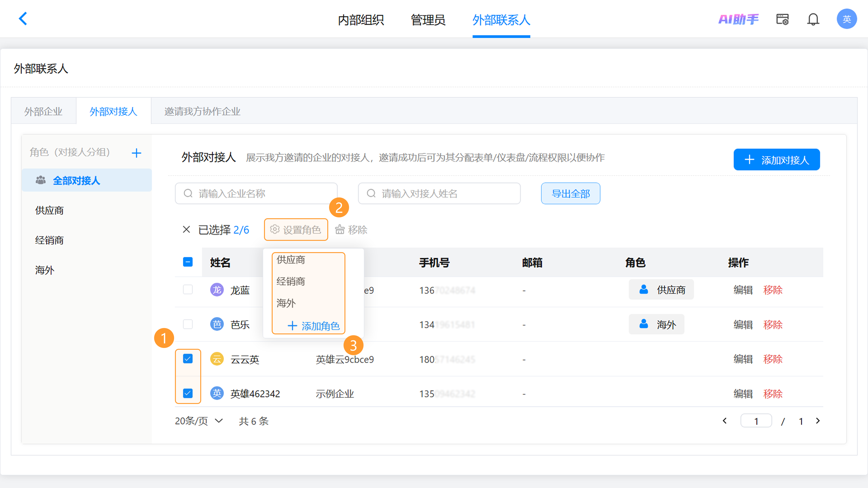Screen dimensions: 868x488
Task: Go to the next page arrow
Action: [818, 421]
